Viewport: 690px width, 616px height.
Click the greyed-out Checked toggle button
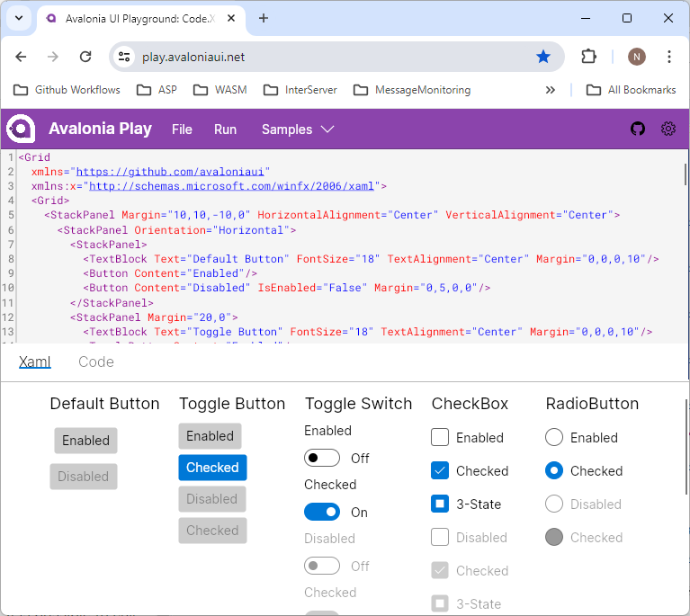coord(212,531)
